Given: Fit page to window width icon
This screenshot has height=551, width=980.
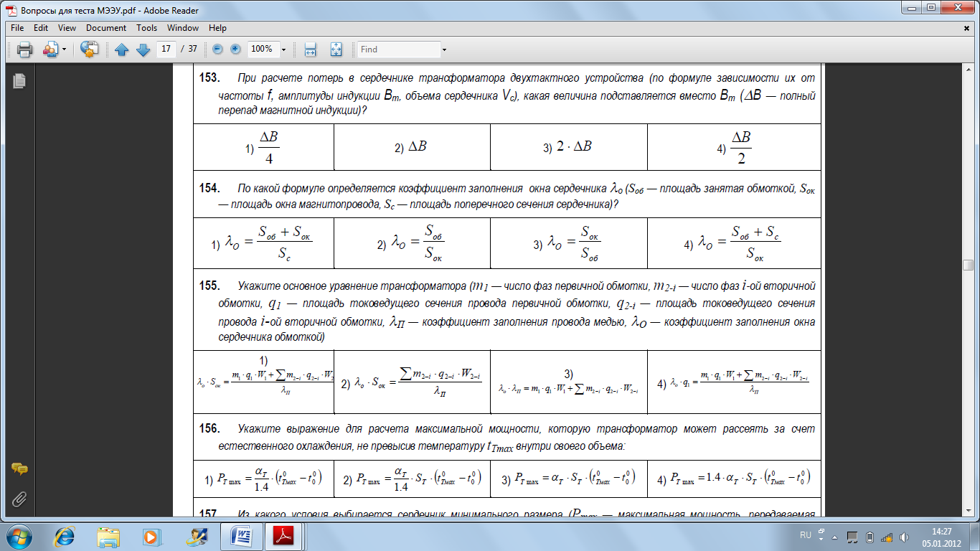Looking at the screenshot, I should point(311,50).
